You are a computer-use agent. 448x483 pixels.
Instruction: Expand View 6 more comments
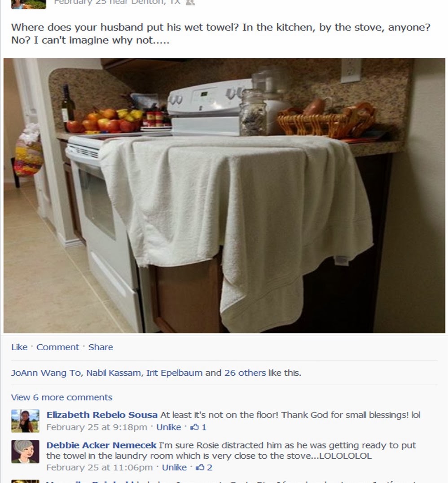[x=61, y=397]
